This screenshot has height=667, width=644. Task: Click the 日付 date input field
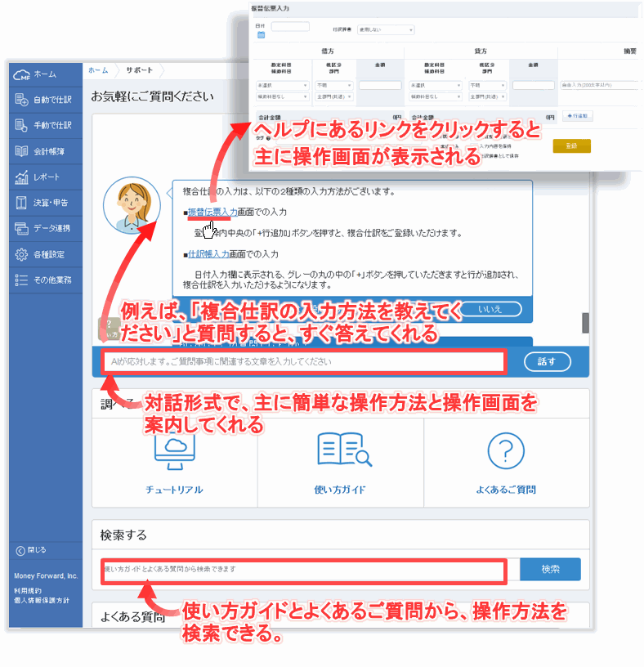[290, 27]
